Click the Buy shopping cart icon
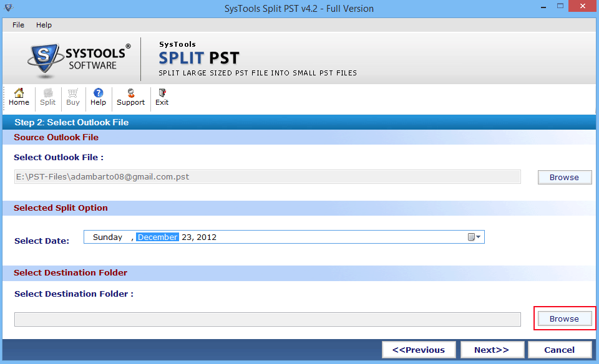 click(x=73, y=97)
